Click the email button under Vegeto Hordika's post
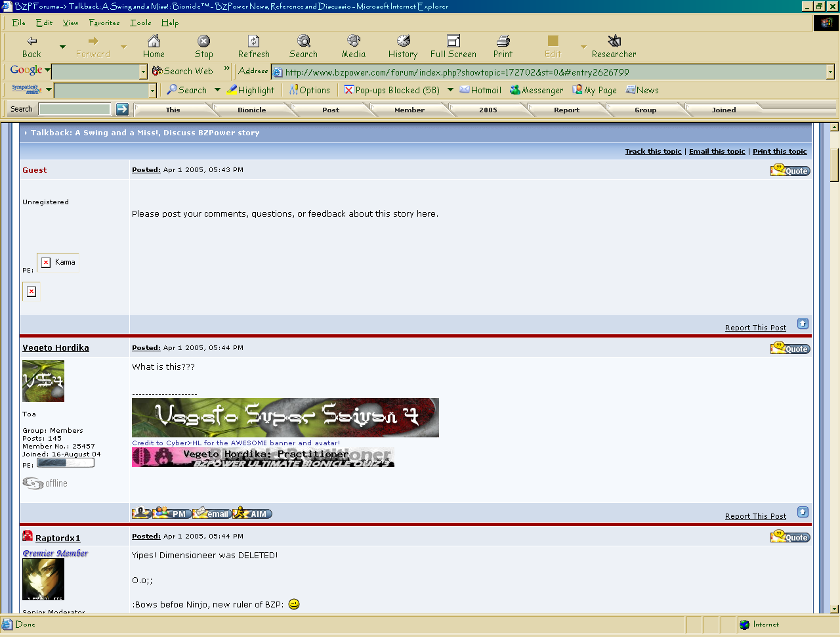The width and height of the screenshot is (840, 637). pos(212,513)
